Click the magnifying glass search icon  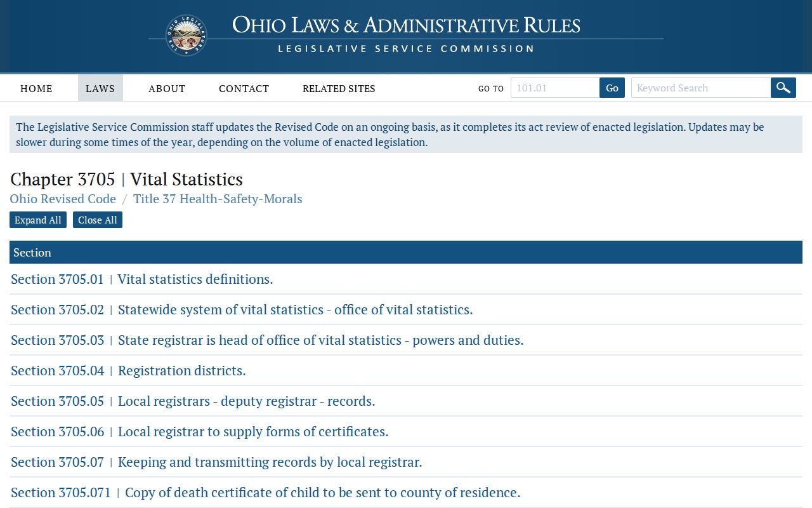tap(783, 88)
